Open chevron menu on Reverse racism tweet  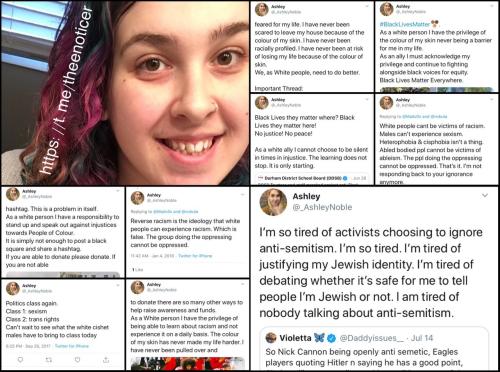click(243, 194)
